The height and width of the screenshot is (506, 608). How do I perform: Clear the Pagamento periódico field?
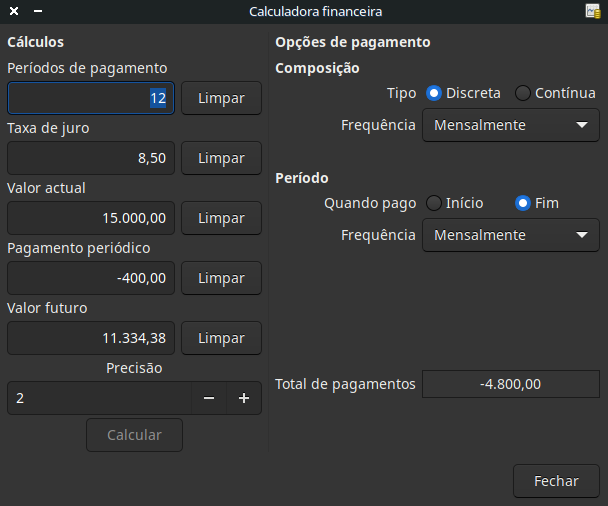click(221, 278)
